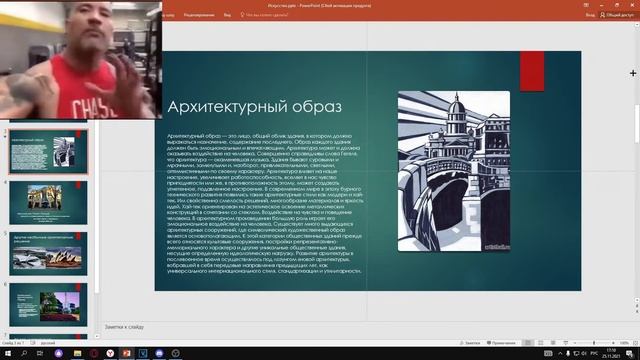Select slide 6 thumbnail with green building
This screenshot has width=640, height=360.
click(x=48, y=304)
